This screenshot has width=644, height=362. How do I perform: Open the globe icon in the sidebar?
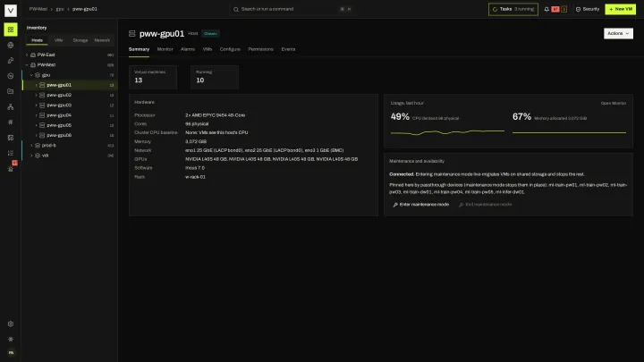(x=11, y=46)
